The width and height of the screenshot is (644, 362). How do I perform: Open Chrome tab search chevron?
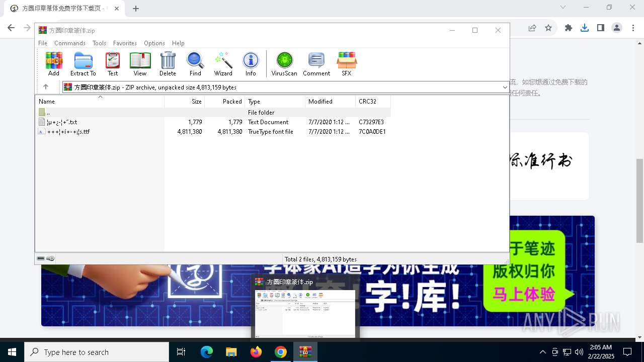pyautogui.click(x=563, y=7)
